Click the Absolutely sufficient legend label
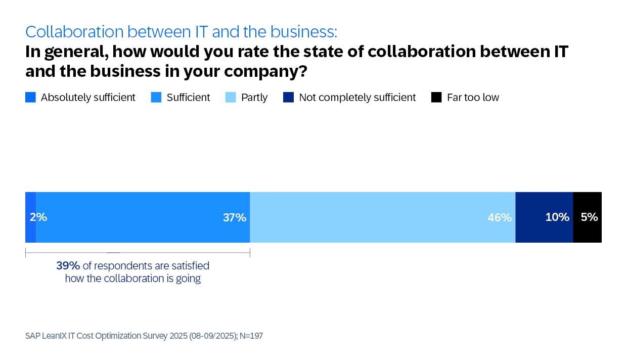This screenshot has width=627, height=364. (88, 98)
